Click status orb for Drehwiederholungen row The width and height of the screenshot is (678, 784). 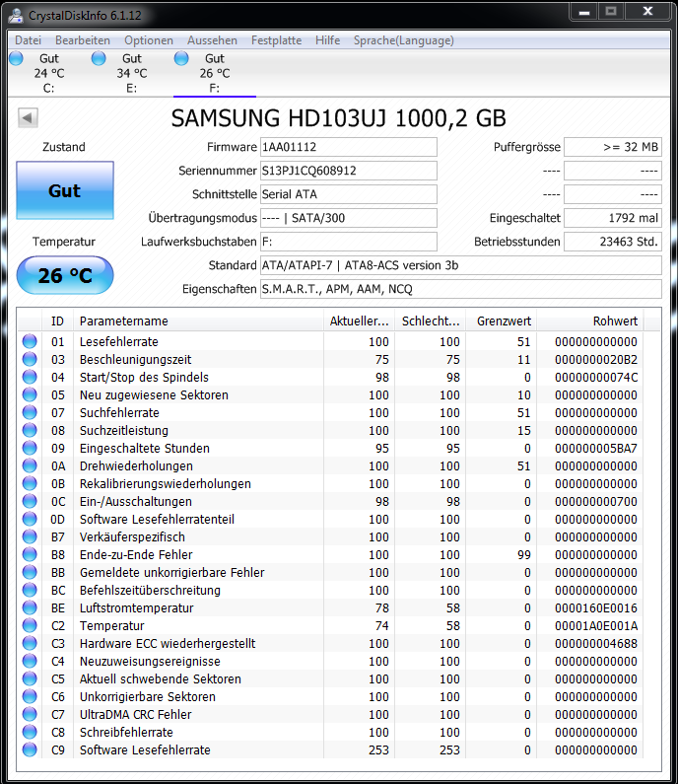30,465
